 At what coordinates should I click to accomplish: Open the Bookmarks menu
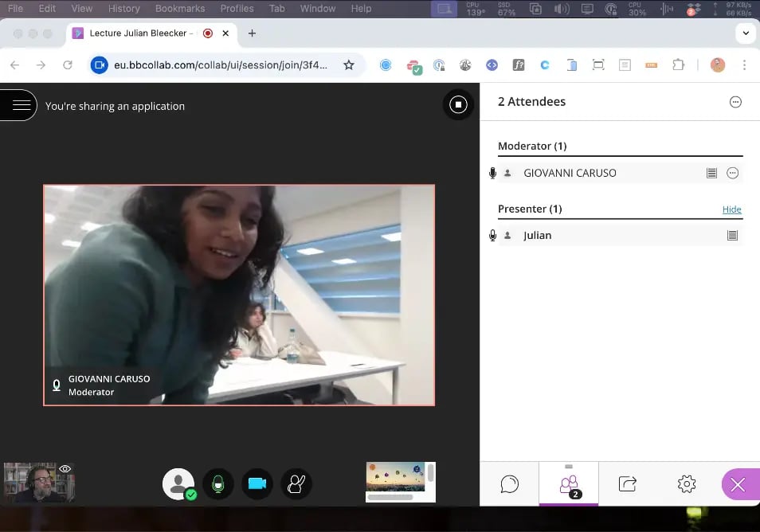click(180, 9)
